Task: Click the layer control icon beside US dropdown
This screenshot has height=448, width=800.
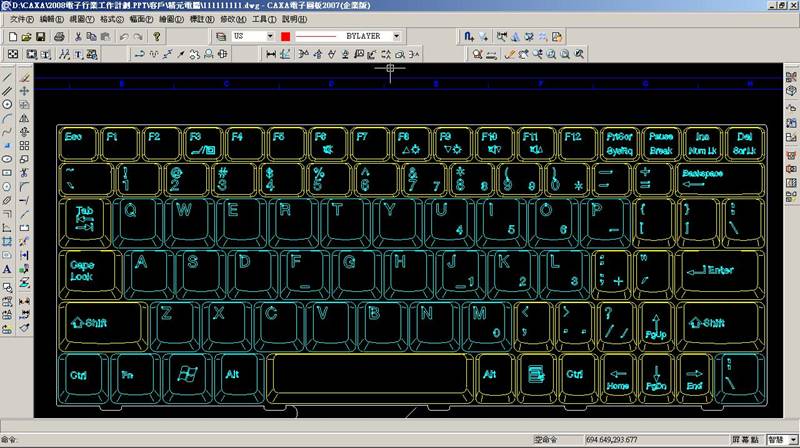Action: [221, 36]
